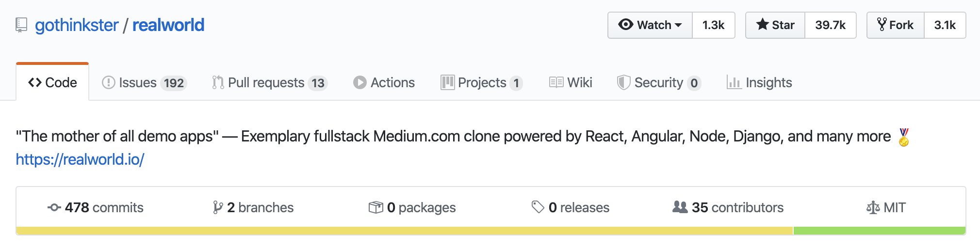Go to the Insights tab

(759, 83)
